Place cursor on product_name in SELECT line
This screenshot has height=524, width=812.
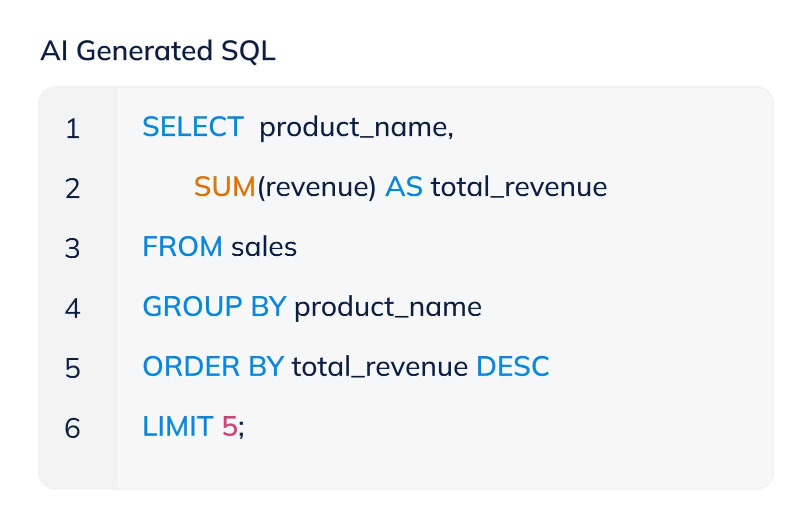tap(355, 127)
